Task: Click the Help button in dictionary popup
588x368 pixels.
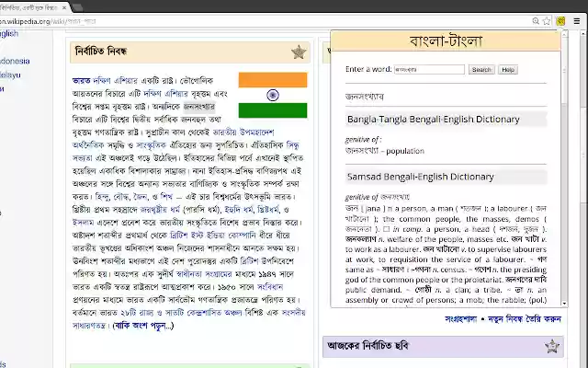Action: pyautogui.click(x=508, y=70)
